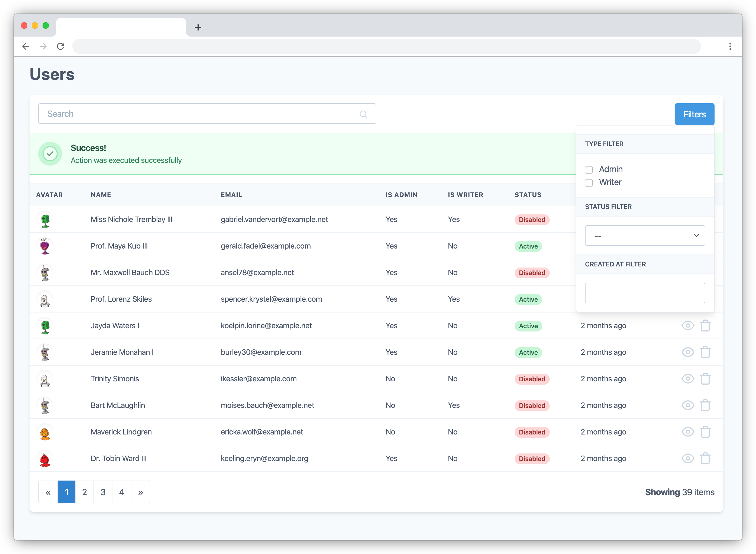756x554 pixels.
Task: Open the Status Filter dropdown
Action: point(645,236)
